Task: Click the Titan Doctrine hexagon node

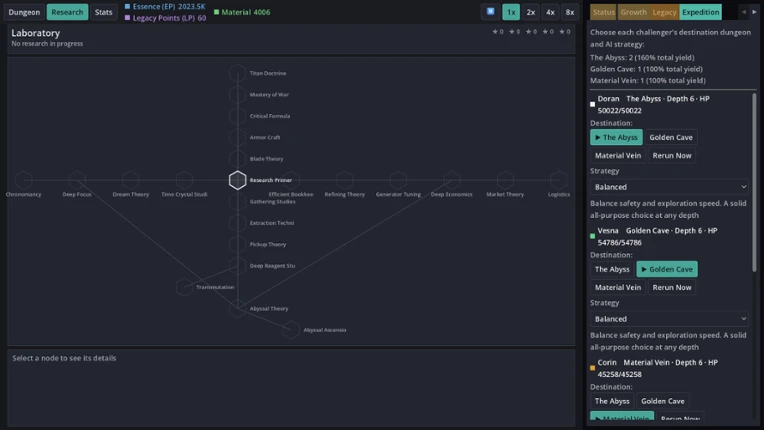Action: (237, 73)
